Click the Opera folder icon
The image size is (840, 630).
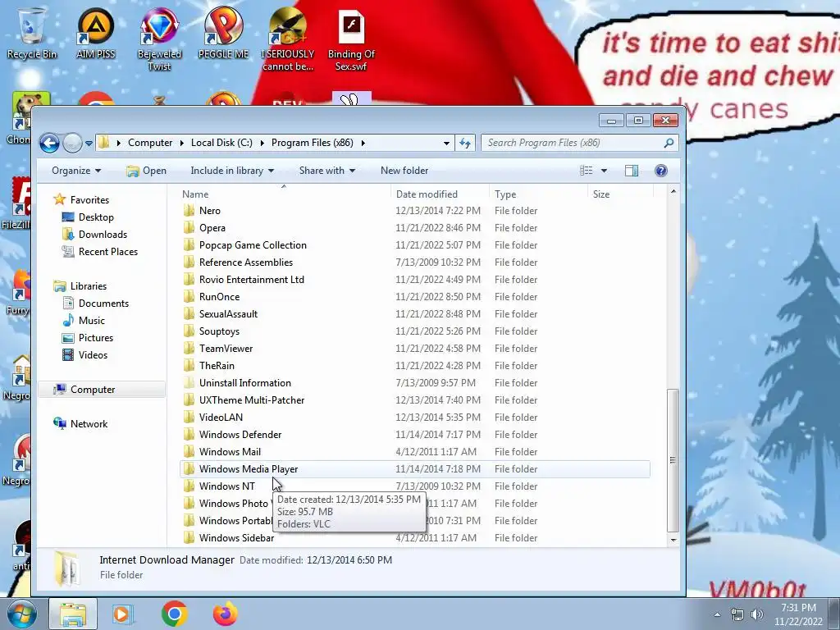click(189, 228)
